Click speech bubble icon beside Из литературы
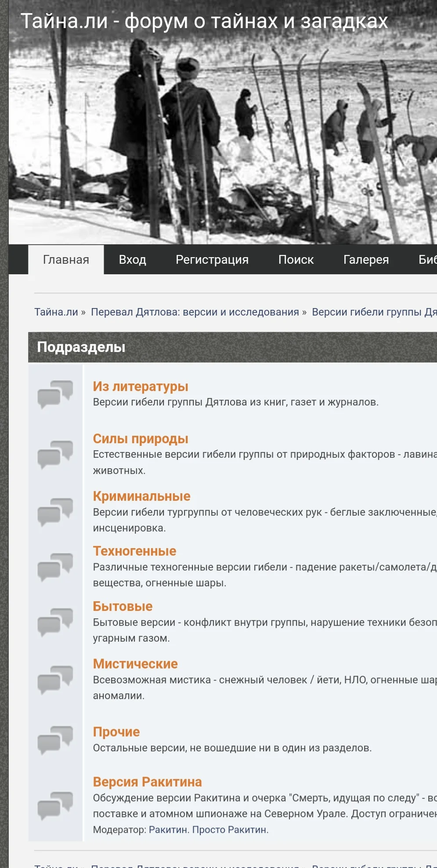This screenshot has height=868, width=437. 55,394
